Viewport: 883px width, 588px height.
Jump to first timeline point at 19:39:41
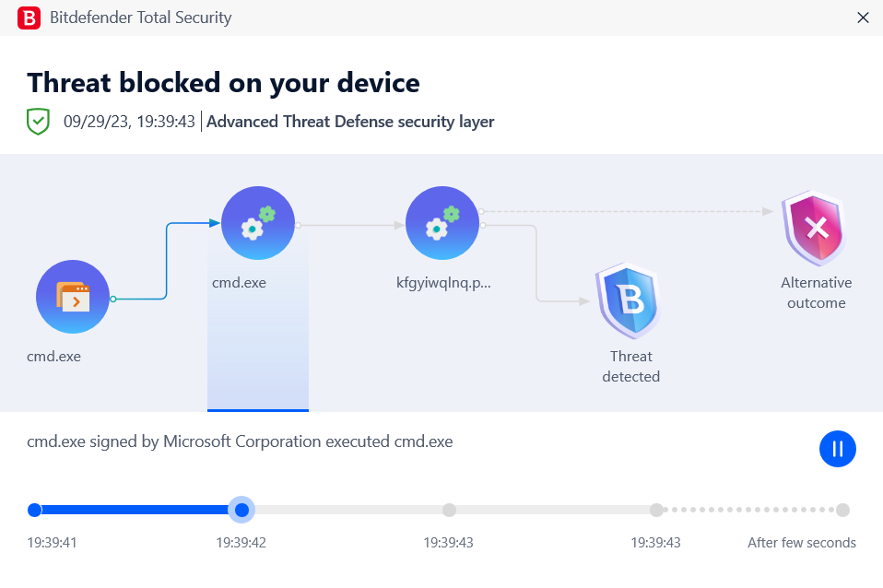point(34,511)
